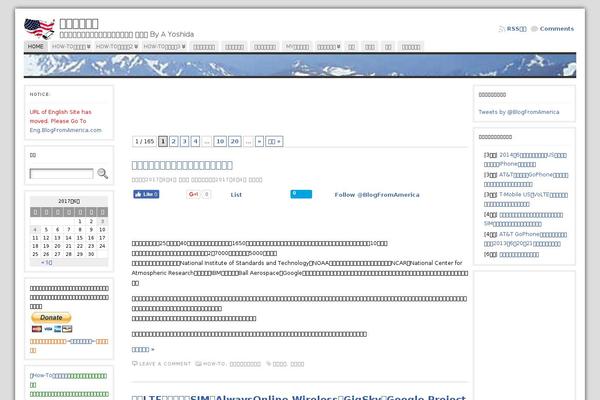Viewport: 600px width, 400px height.
Task: Click the calendar month header 2017
Action: tap(69, 201)
